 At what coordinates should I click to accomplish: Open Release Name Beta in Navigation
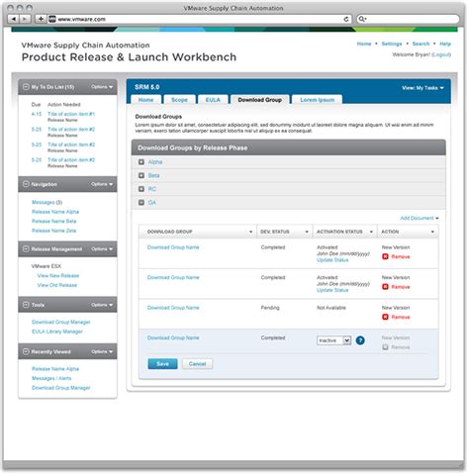[54, 221]
